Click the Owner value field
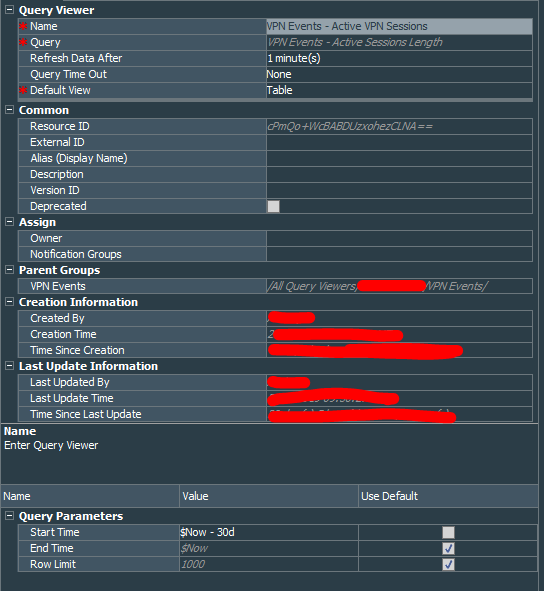Screen dimensions: 544x591 pyautogui.click(x=399, y=238)
